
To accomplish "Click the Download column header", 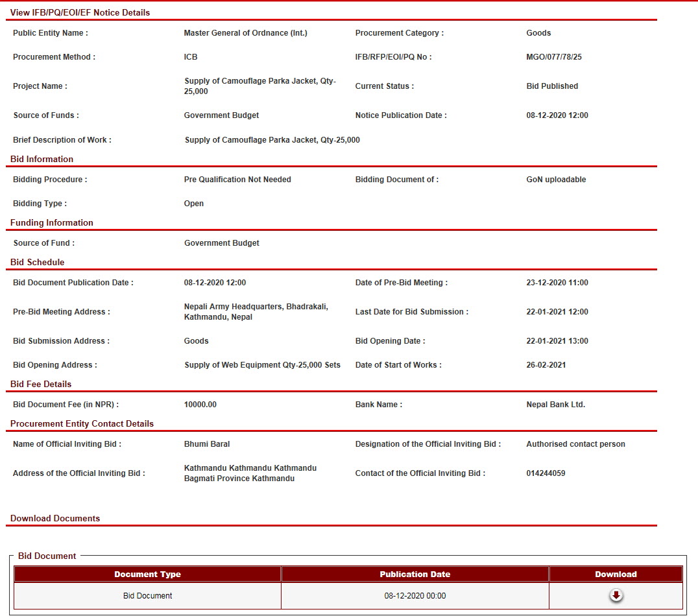I will click(616, 574).
